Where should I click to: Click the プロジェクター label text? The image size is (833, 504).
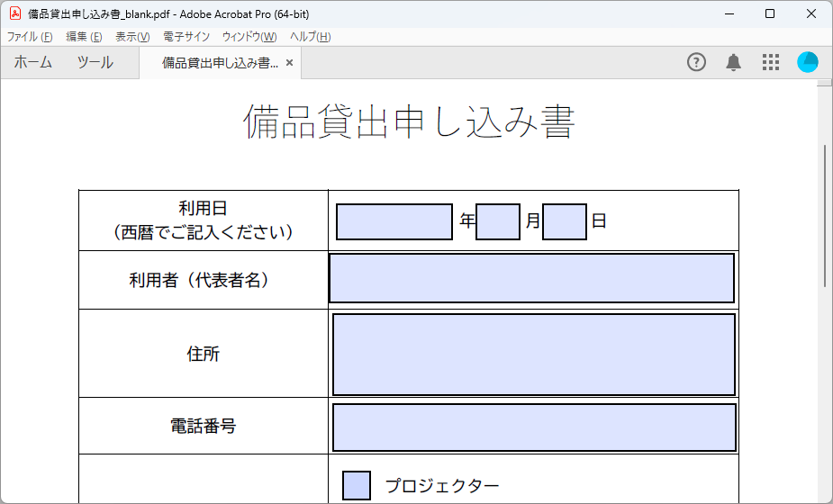(442, 486)
